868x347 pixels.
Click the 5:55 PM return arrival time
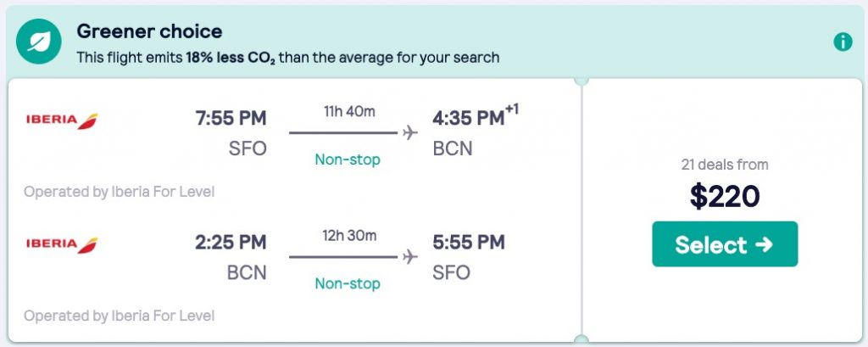pyautogui.click(x=467, y=243)
